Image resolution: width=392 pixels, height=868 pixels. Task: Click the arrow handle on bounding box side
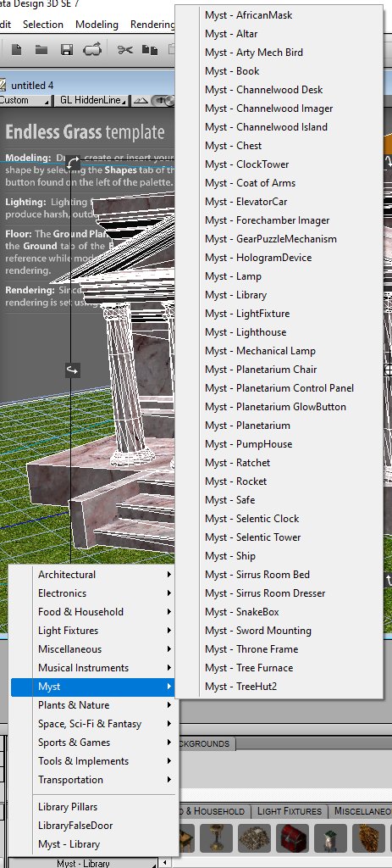point(73,370)
